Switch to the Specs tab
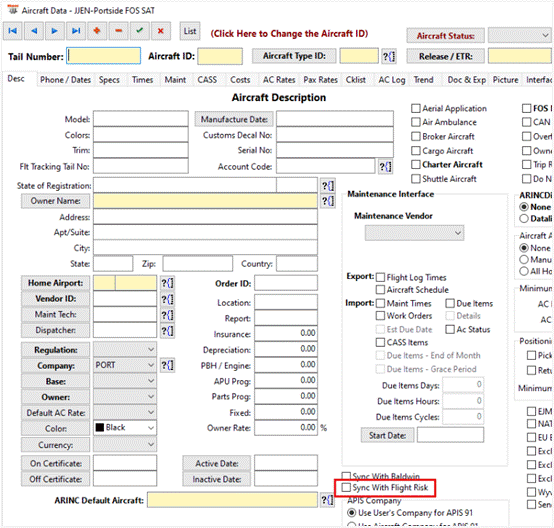 tap(109, 80)
